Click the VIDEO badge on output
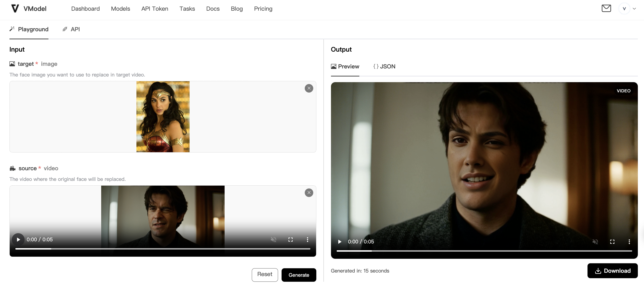Image resolution: width=644 pixels, height=286 pixels. 623,91
